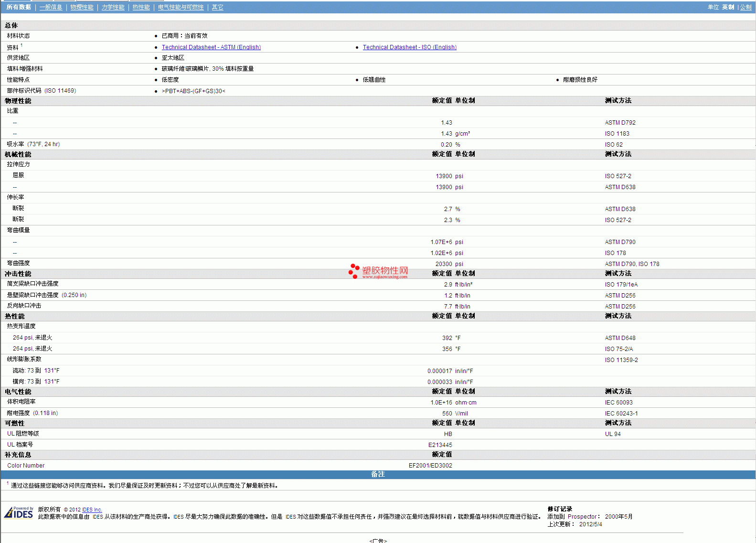
Task: Click the 电气性能 section header
Action: point(18,392)
